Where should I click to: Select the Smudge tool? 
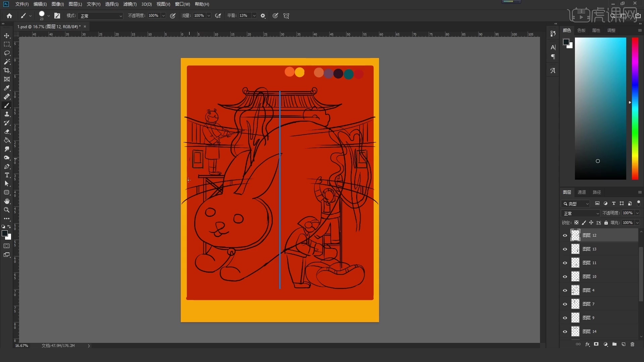[x=7, y=149]
